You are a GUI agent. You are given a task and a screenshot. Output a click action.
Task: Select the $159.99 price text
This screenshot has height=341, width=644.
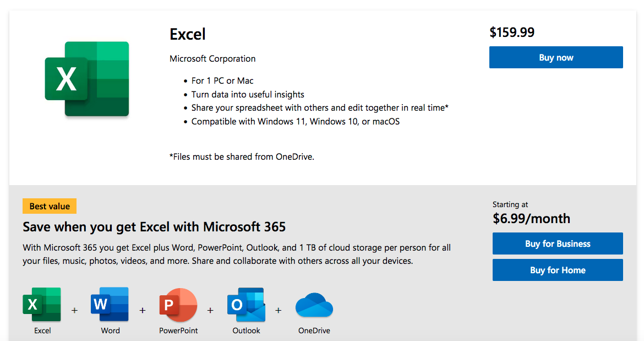click(x=512, y=32)
